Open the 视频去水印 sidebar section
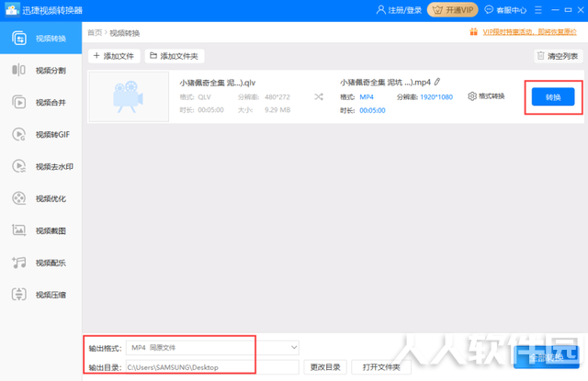588x381 pixels. click(x=40, y=166)
